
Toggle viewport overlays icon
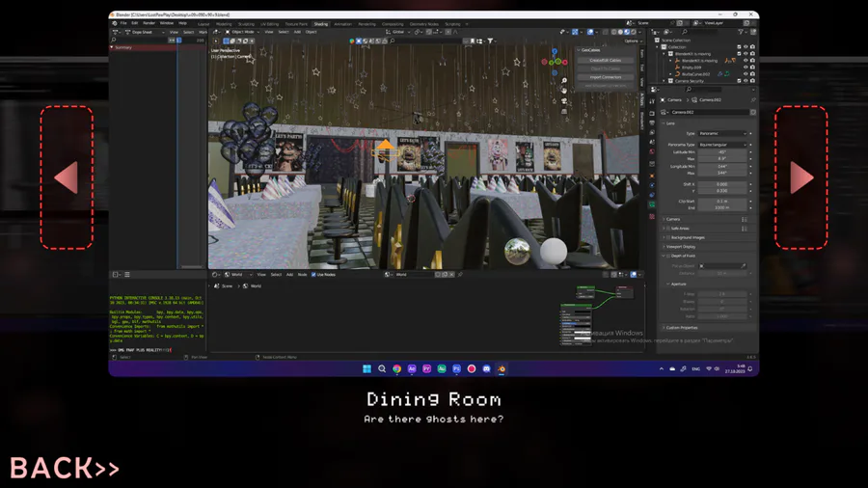tap(590, 32)
